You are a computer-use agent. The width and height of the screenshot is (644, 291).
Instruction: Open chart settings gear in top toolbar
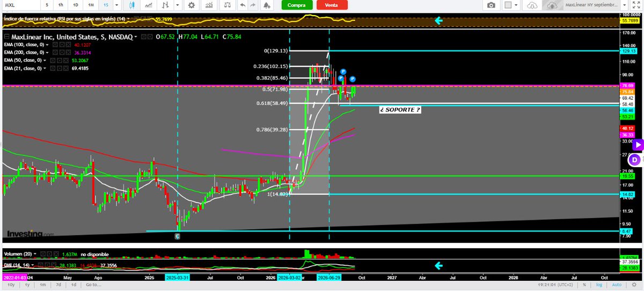(x=191, y=5)
